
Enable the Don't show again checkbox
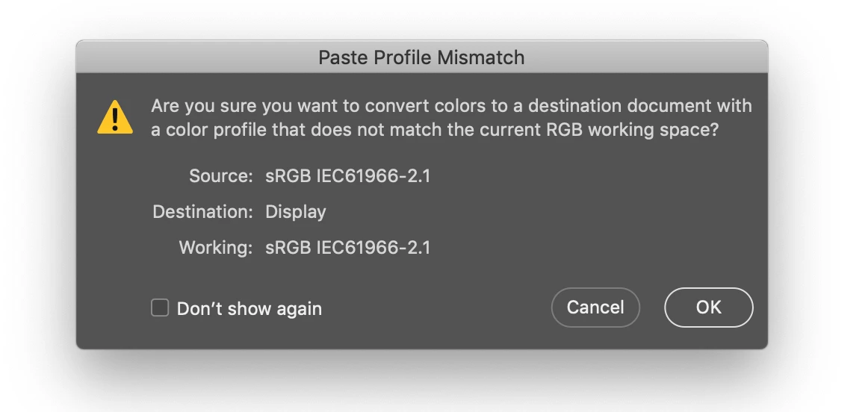point(160,308)
